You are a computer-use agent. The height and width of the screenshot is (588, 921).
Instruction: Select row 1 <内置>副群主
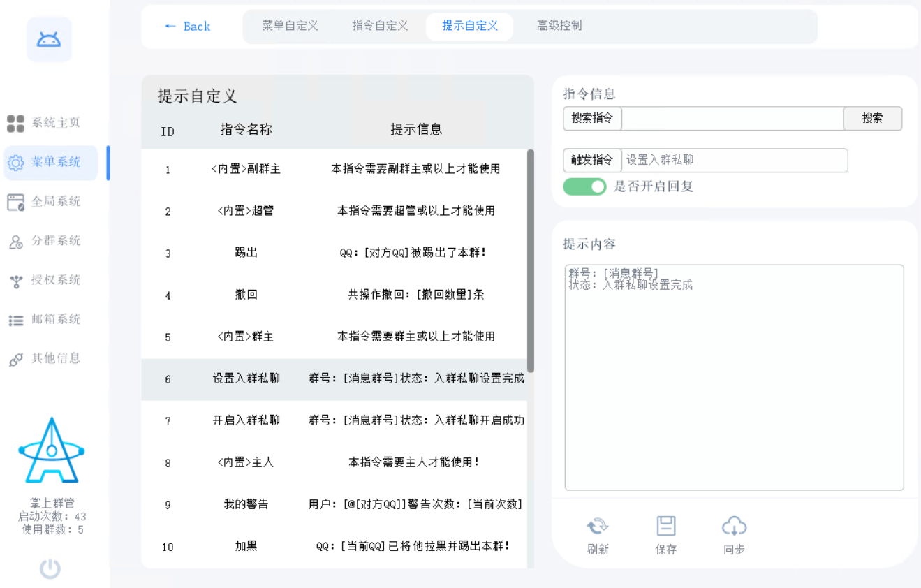pos(334,169)
